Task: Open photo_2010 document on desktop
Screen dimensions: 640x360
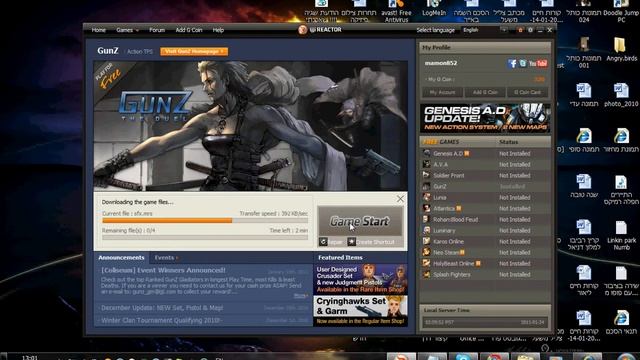Action: [x=621, y=95]
